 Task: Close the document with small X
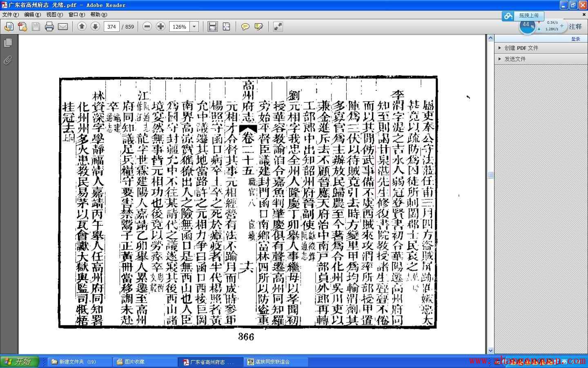(x=584, y=15)
